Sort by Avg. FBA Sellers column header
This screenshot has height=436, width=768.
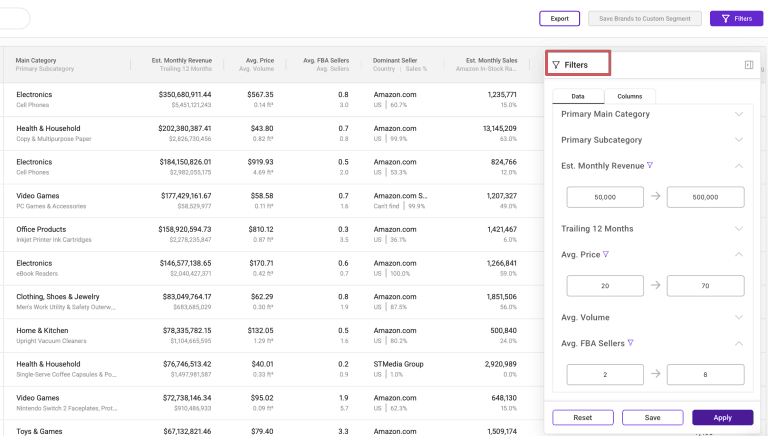pyautogui.click(x=326, y=60)
